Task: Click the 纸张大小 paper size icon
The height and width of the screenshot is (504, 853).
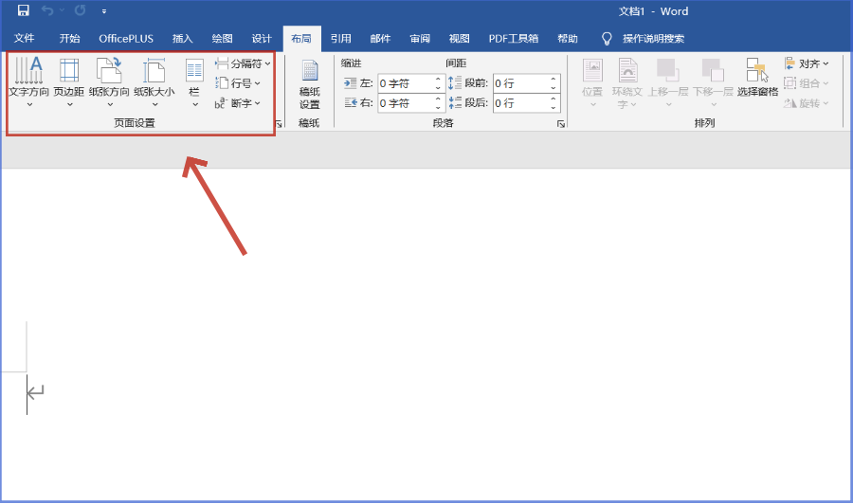Action: pyautogui.click(x=154, y=70)
